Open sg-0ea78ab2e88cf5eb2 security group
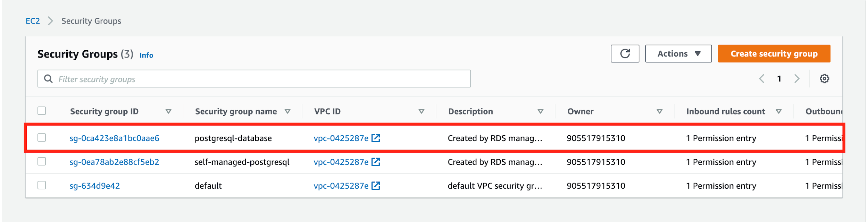The width and height of the screenshot is (868, 222). coord(114,162)
